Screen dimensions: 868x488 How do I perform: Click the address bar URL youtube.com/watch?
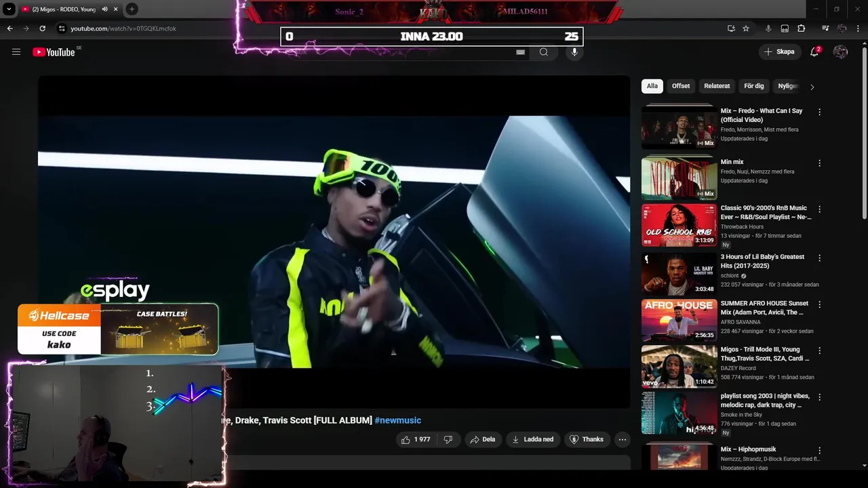[123, 28]
